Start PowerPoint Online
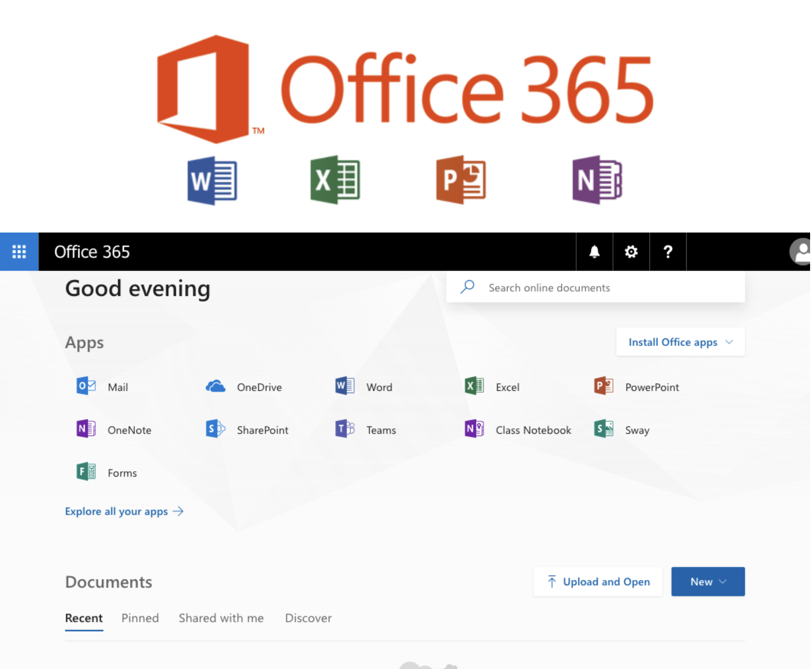 (637, 386)
